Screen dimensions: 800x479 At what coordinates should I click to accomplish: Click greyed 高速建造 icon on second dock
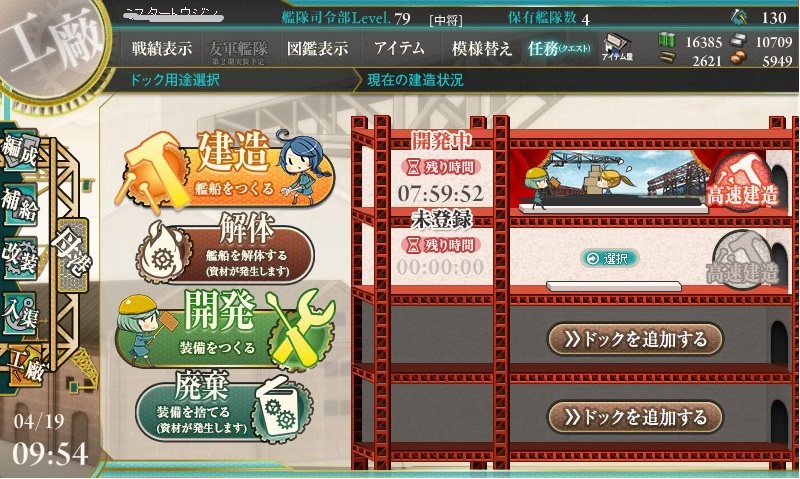point(742,260)
